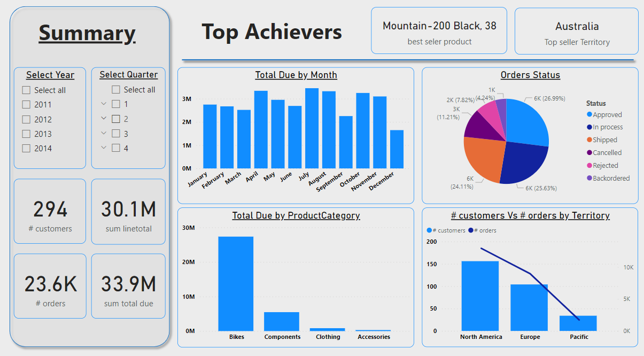Click the Top seller Territory Australia card
Screen dimensions: 644x356
(576, 31)
